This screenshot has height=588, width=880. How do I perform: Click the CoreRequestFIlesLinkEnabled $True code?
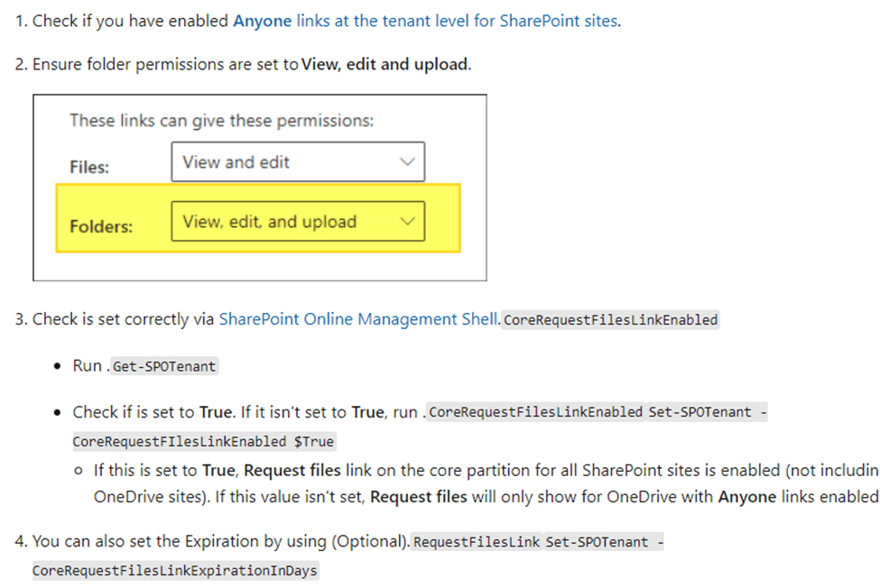tap(204, 441)
